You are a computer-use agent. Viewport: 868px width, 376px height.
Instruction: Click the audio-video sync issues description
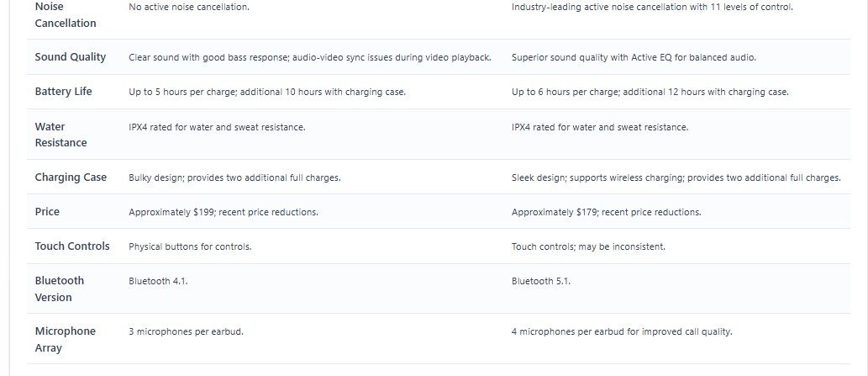[309, 57]
